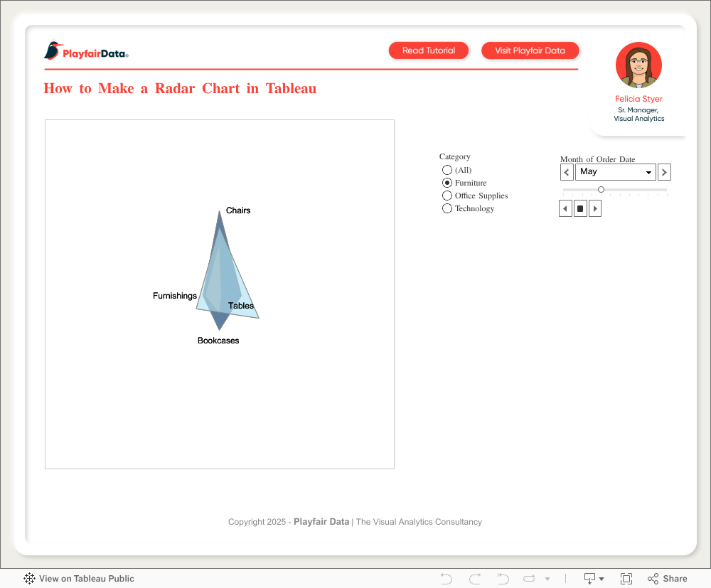The height and width of the screenshot is (588, 711).
Task: Select the (All) category radio button
Action: coord(447,170)
